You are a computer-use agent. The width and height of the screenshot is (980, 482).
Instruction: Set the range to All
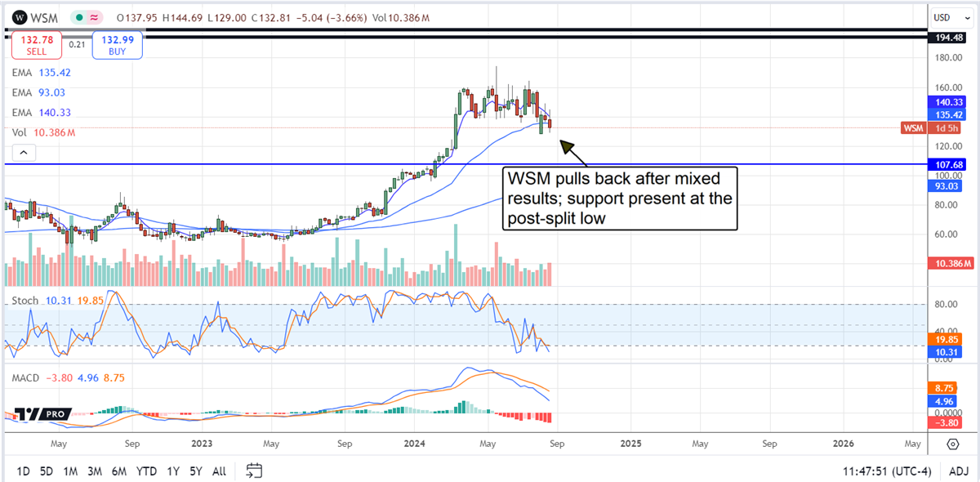point(219,471)
